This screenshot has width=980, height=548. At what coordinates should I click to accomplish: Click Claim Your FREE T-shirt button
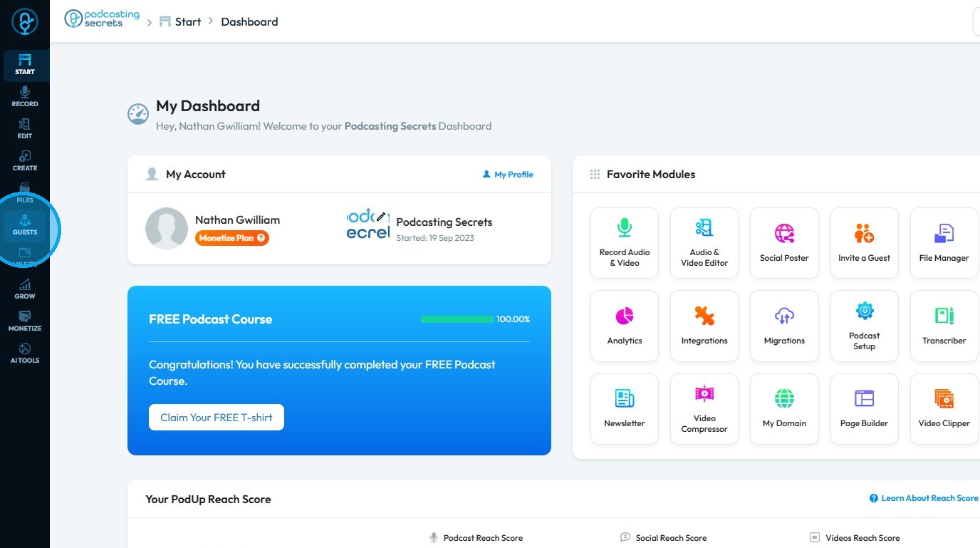click(x=217, y=418)
